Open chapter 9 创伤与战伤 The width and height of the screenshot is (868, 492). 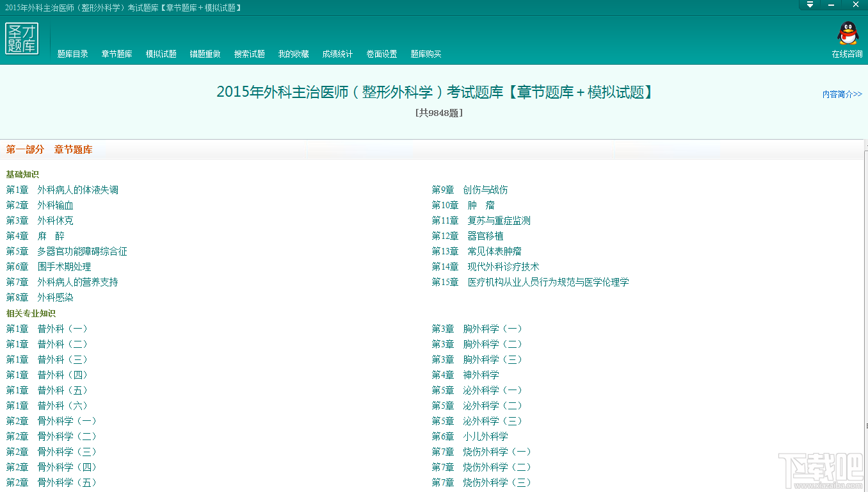[x=470, y=190]
